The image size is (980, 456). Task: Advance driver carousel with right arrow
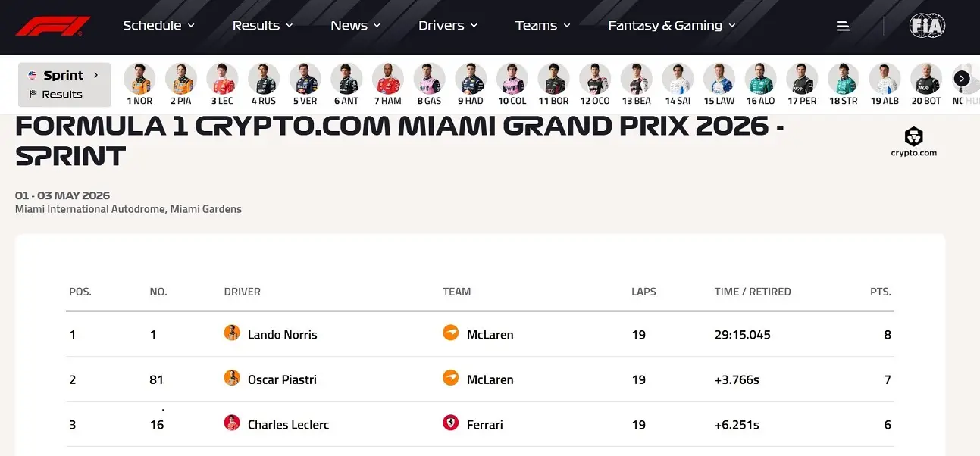[x=962, y=78]
